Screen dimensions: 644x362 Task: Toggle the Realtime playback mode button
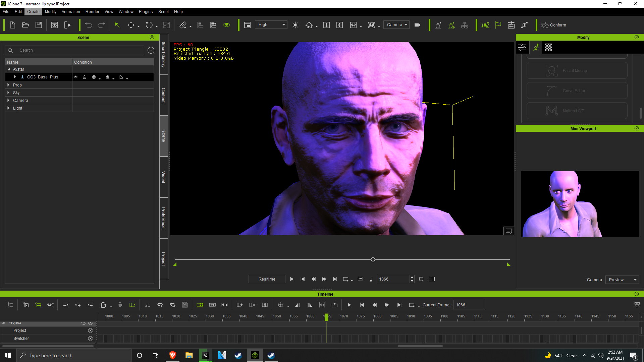coord(267,279)
